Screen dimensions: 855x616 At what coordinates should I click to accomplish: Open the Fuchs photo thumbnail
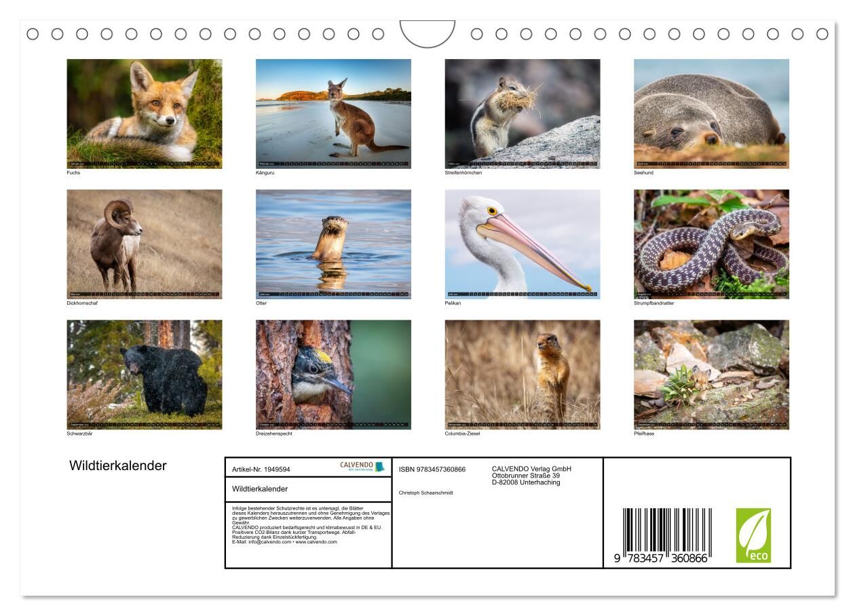[x=144, y=113]
